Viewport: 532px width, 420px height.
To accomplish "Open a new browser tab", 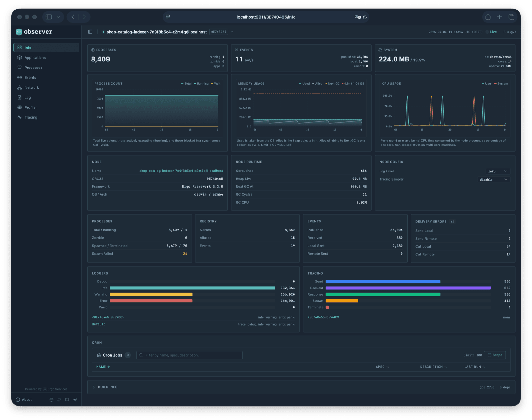I will pyautogui.click(x=499, y=17).
